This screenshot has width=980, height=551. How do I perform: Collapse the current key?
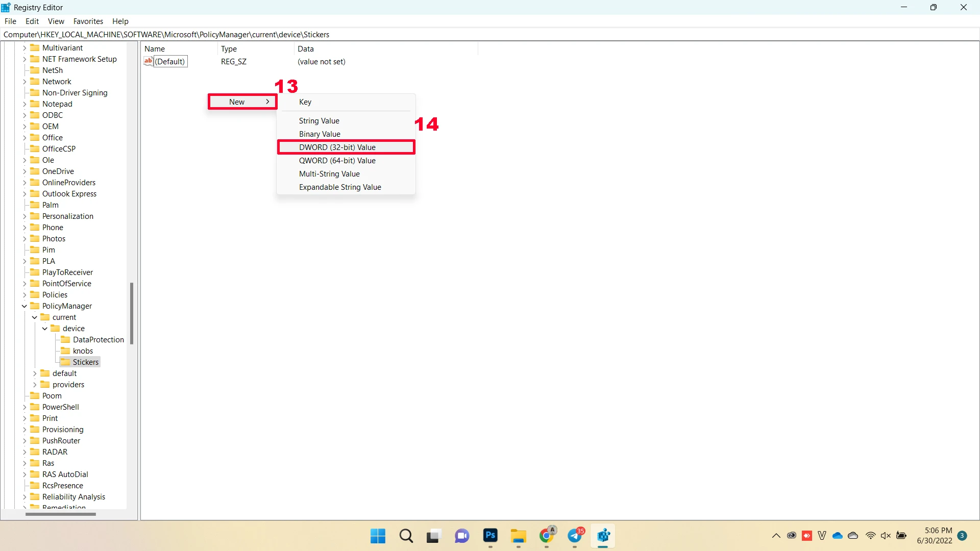coord(34,317)
